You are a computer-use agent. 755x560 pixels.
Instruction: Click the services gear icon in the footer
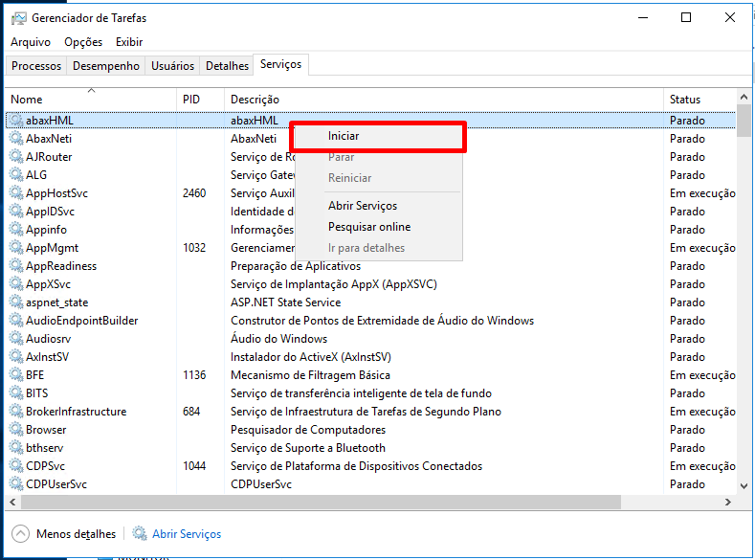click(140, 534)
